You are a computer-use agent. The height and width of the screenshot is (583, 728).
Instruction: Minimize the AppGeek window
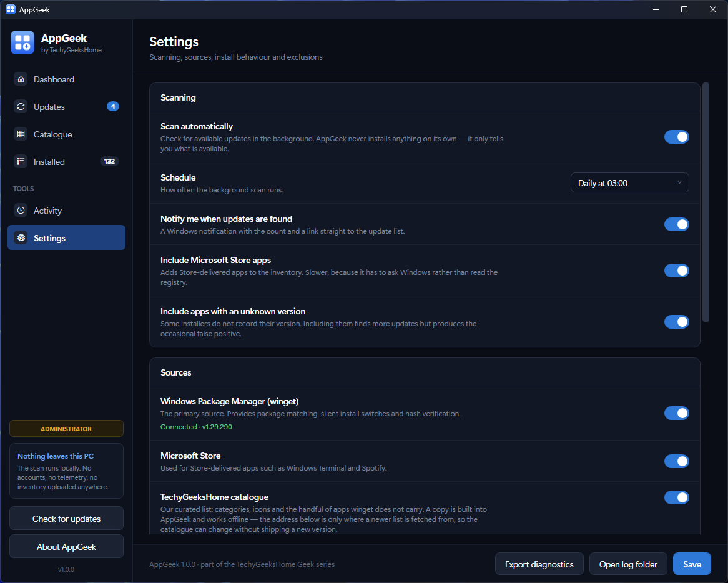pos(656,9)
